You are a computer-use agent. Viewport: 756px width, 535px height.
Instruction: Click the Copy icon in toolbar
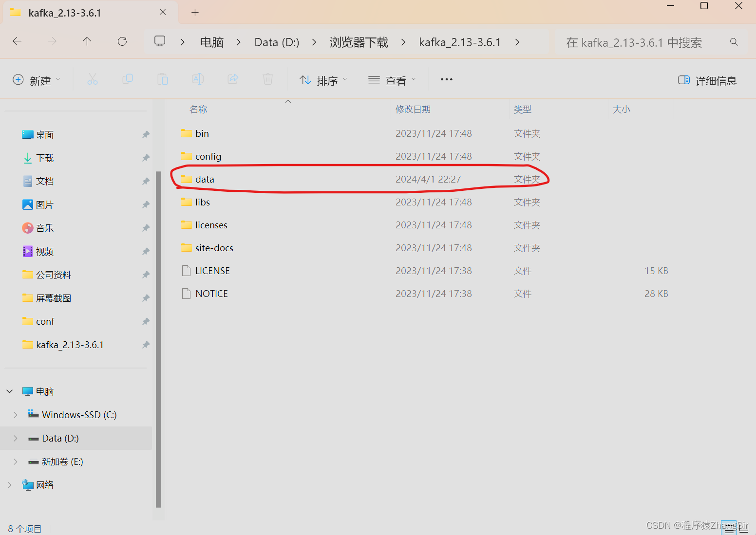[128, 79]
